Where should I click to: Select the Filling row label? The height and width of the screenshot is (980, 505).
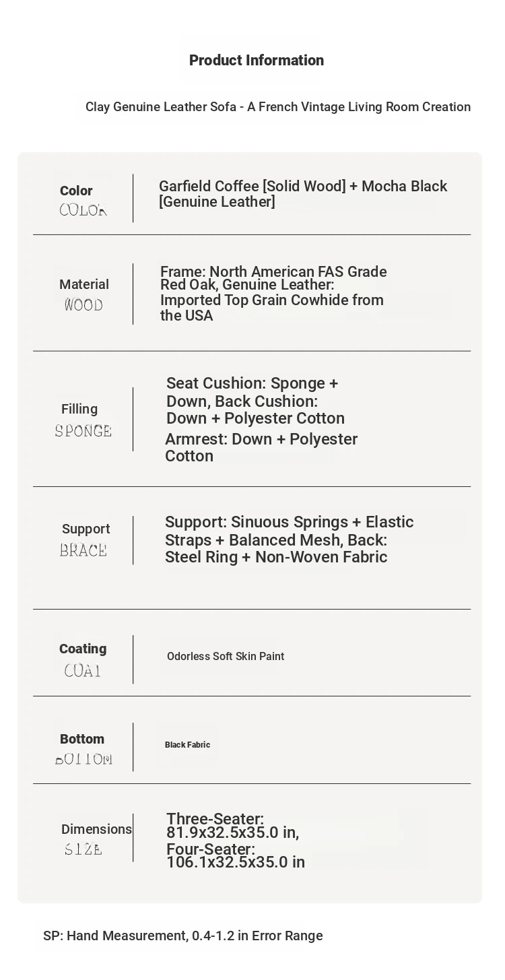(x=79, y=409)
